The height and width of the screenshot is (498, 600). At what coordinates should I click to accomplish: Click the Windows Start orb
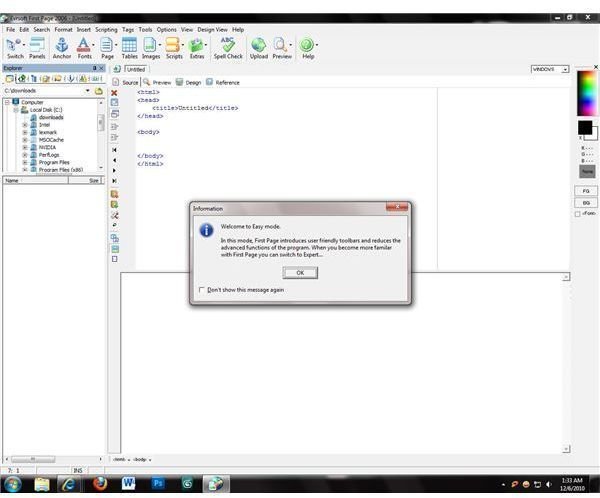click(x=13, y=485)
